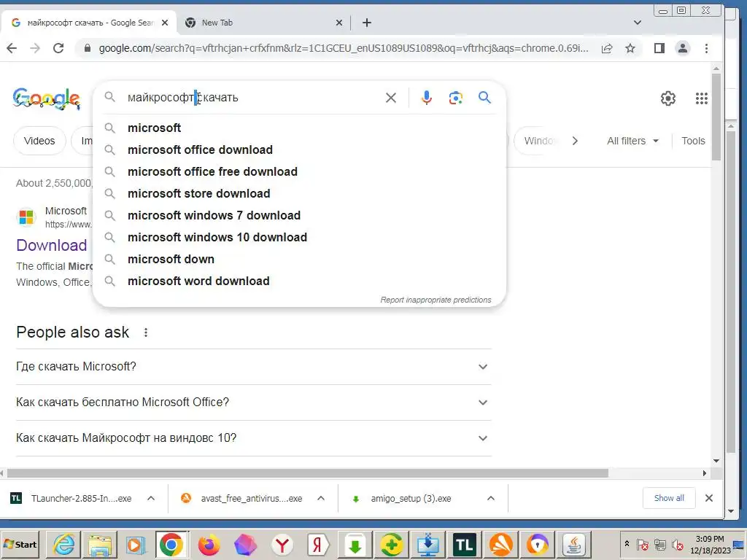Click in the Google search input
The image size is (747, 560).
252,98
